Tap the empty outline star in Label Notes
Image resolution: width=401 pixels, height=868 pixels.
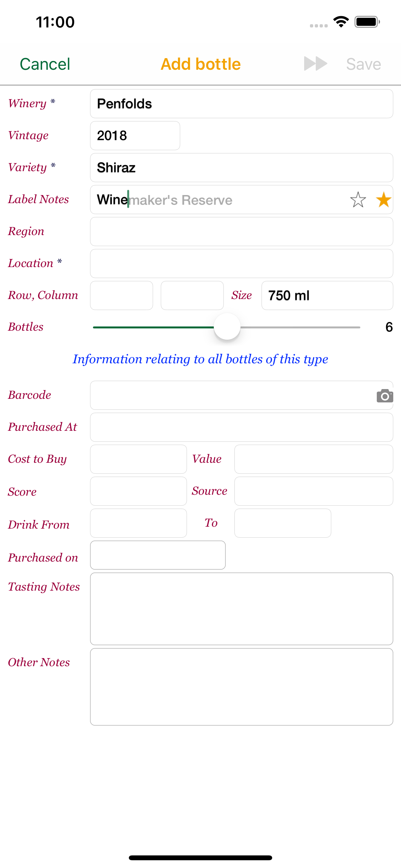click(x=357, y=200)
